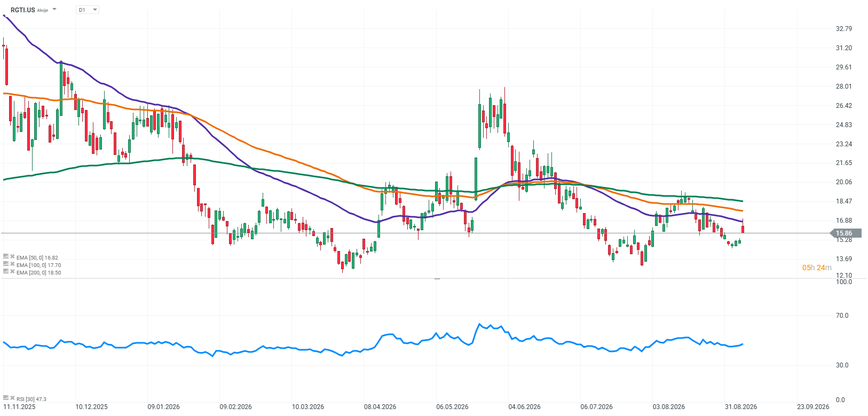Click the candle countdown timer 05h 24m
This screenshot has height=416, width=868.
tap(817, 268)
